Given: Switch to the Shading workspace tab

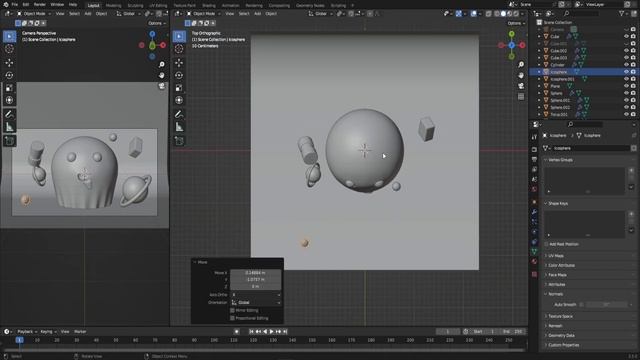Looking at the screenshot, I should pyautogui.click(x=209, y=6).
